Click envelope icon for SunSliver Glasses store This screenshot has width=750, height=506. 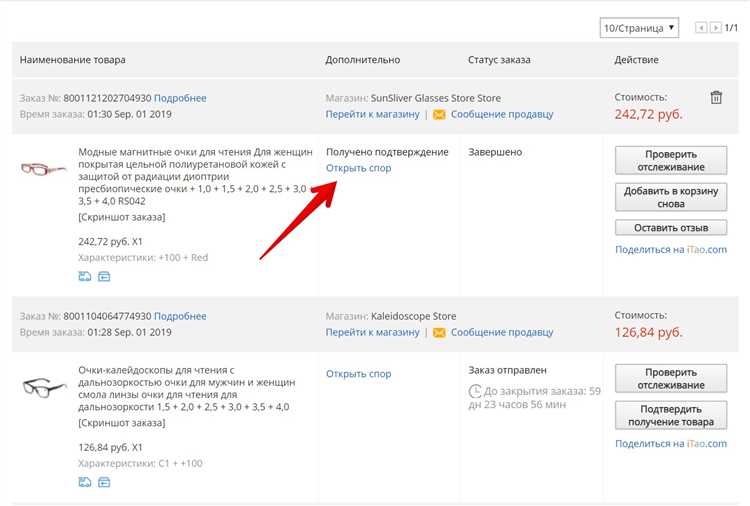pyautogui.click(x=438, y=115)
